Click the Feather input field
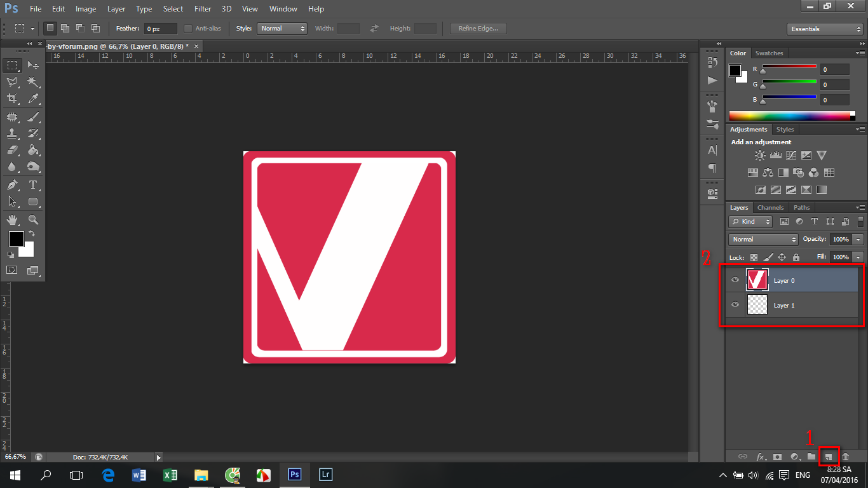Image resolution: width=868 pixels, height=488 pixels. pyautogui.click(x=161, y=29)
